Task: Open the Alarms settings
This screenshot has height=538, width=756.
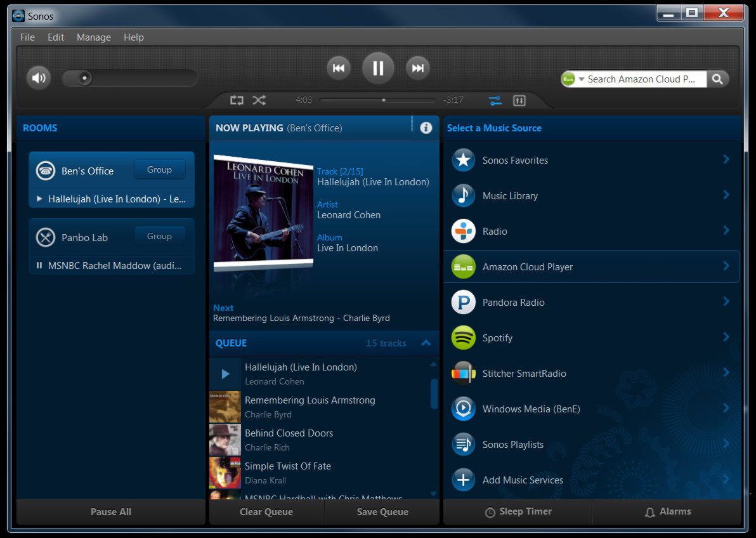Action: (x=667, y=512)
